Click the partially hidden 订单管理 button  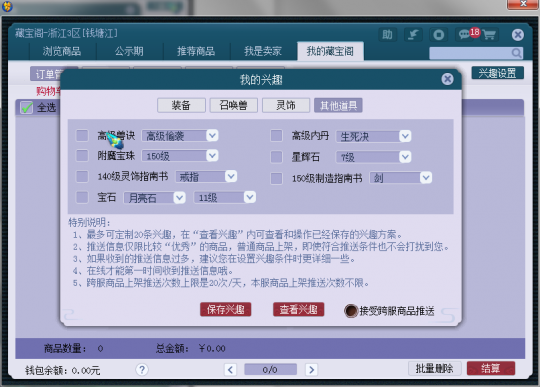(46, 74)
